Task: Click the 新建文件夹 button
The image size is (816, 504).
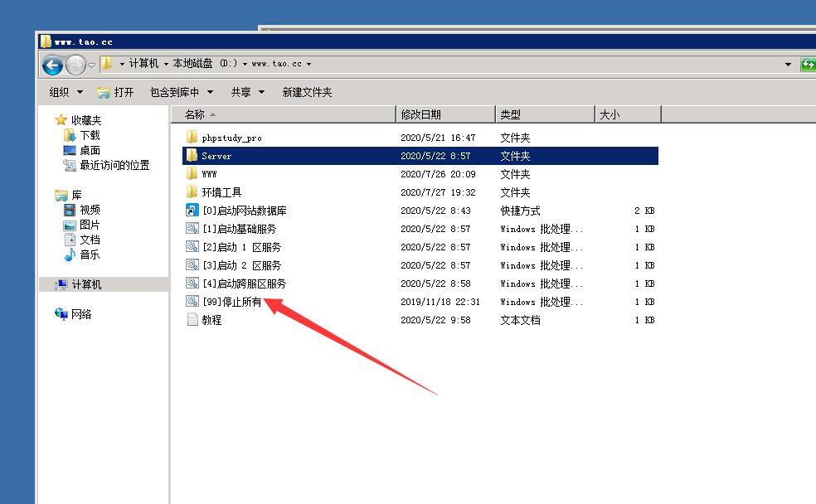Action: [307, 92]
